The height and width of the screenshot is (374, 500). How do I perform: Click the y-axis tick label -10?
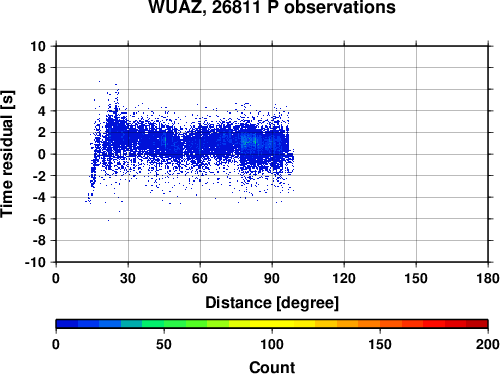[x=35, y=262]
